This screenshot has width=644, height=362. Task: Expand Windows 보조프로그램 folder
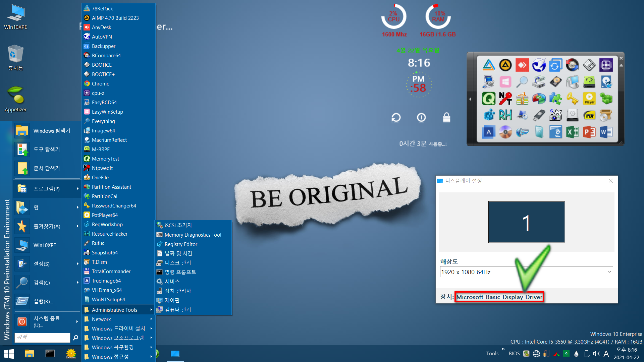point(118,338)
